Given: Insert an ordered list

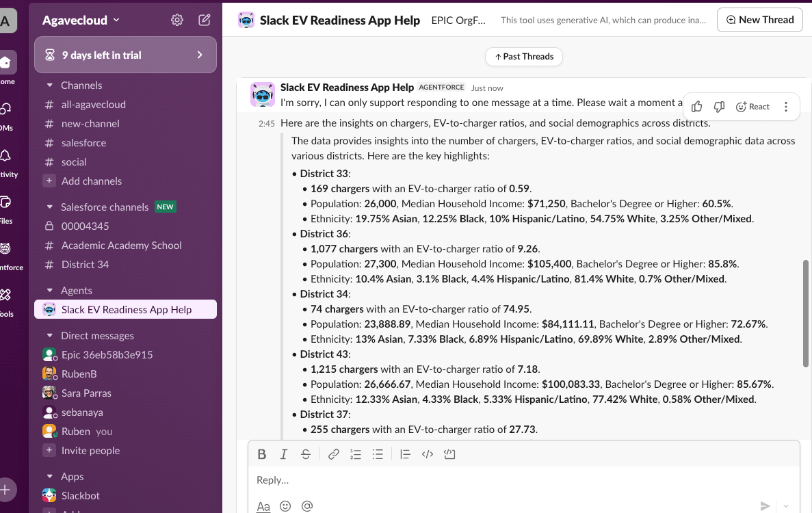Looking at the screenshot, I should 355,454.
